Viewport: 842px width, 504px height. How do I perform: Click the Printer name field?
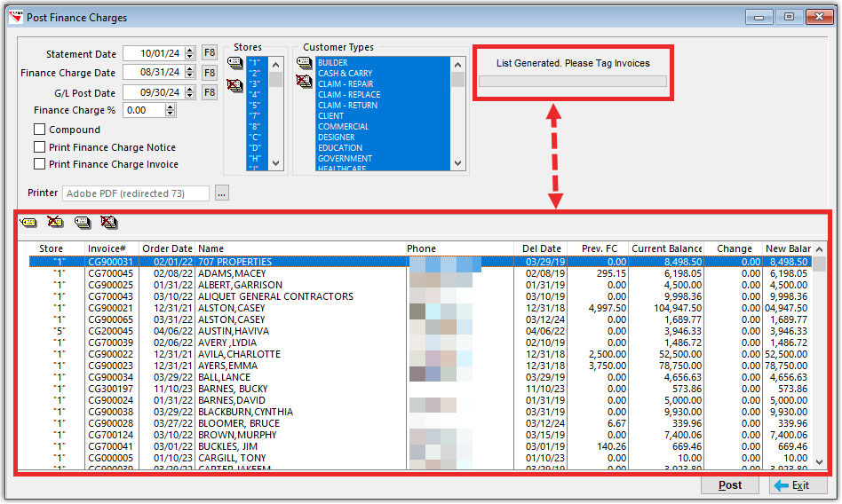136,193
